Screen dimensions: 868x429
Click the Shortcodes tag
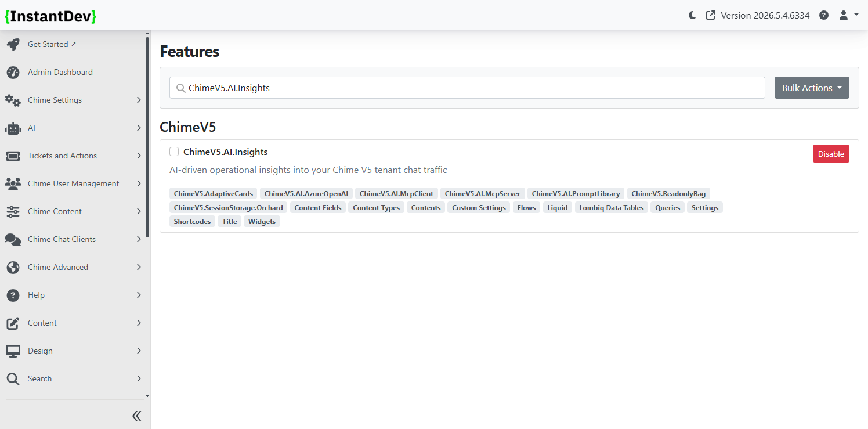point(193,221)
